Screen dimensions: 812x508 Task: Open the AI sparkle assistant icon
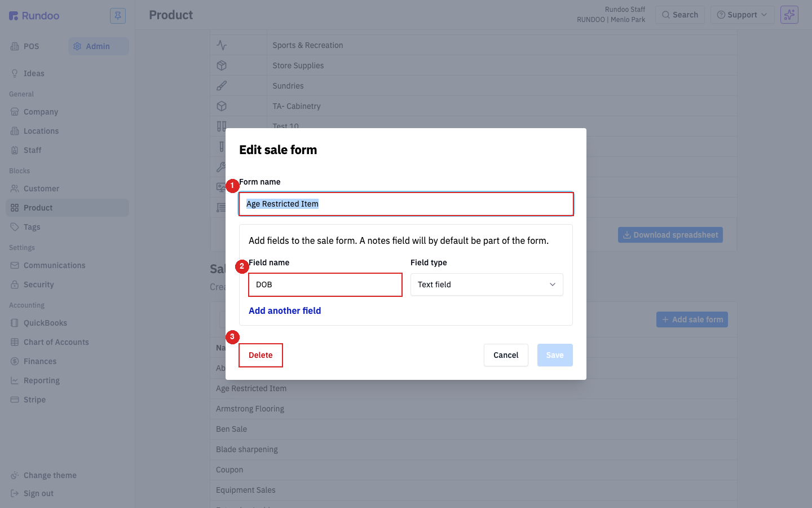[x=789, y=15]
